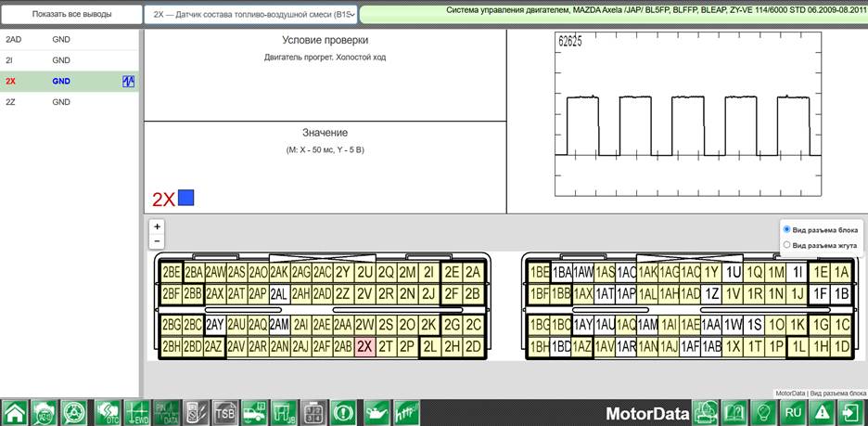Screen dimensions: 868x426
Task: Click the blue 2X color square
Action: pos(186,198)
